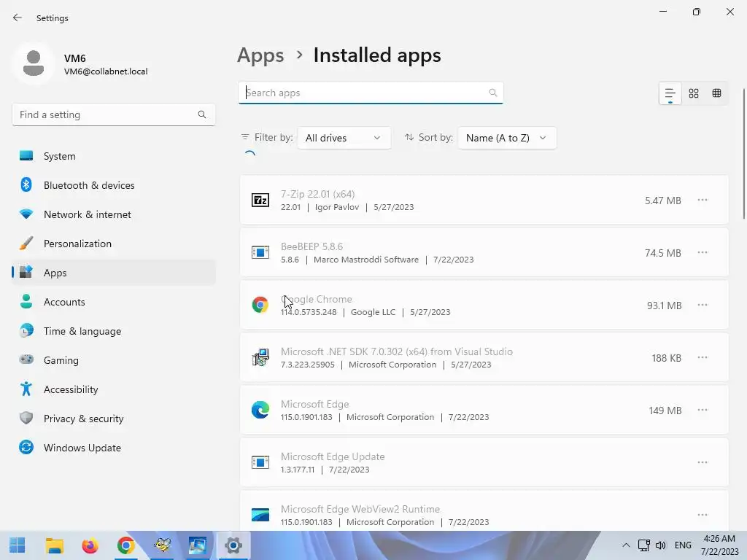Focus the Find a setting field

click(x=113, y=114)
